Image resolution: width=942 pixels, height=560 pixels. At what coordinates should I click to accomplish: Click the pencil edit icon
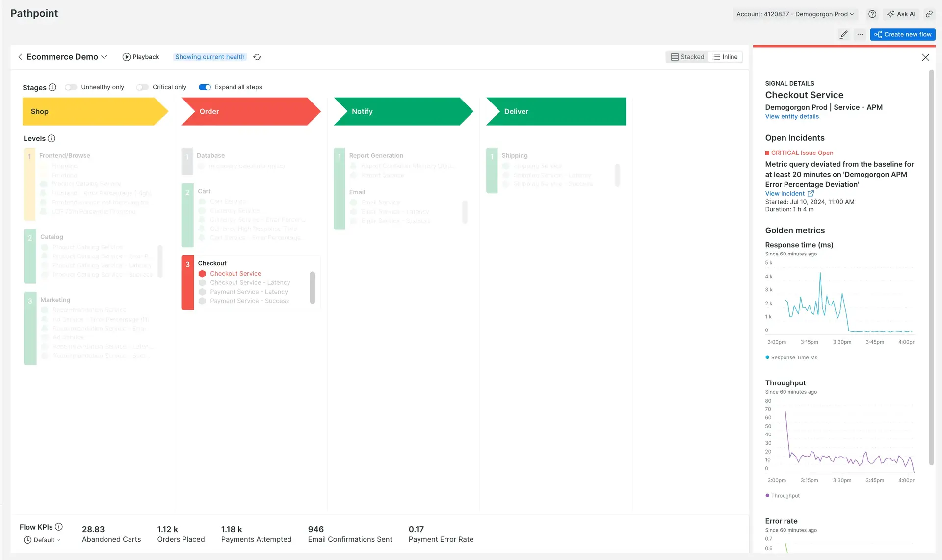(x=843, y=34)
